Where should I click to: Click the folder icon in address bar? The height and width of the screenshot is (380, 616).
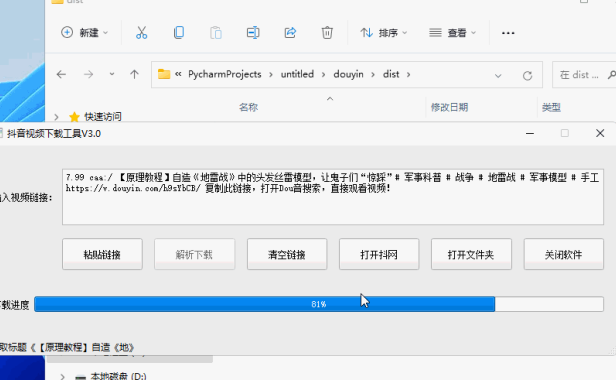tap(164, 74)
